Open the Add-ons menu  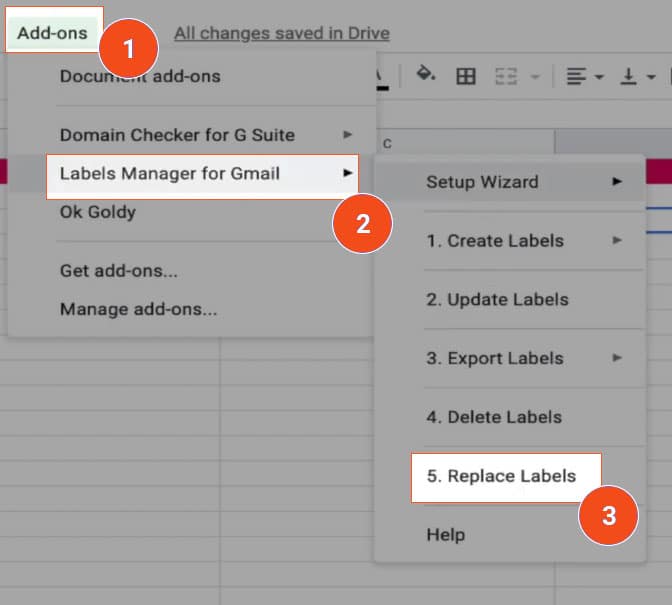click(x=52, y=33)
